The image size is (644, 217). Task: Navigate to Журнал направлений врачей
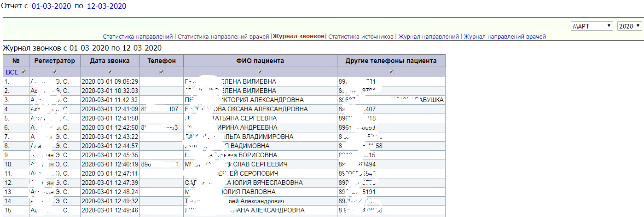(505, 36)
